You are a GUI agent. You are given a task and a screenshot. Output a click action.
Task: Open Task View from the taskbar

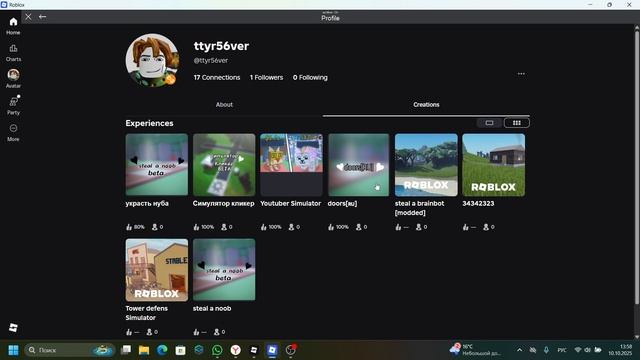(x=126, y=350)
